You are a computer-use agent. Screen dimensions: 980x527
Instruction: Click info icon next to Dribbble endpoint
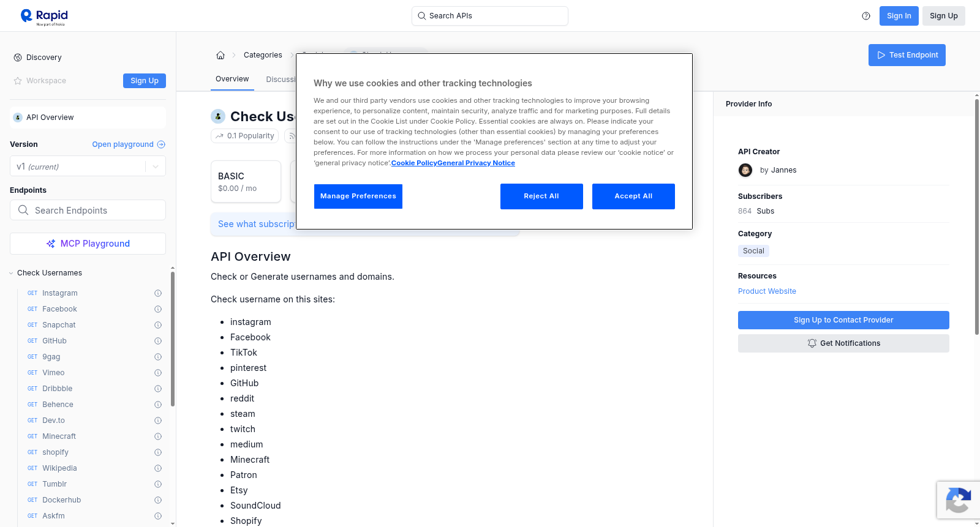point(158,389)
